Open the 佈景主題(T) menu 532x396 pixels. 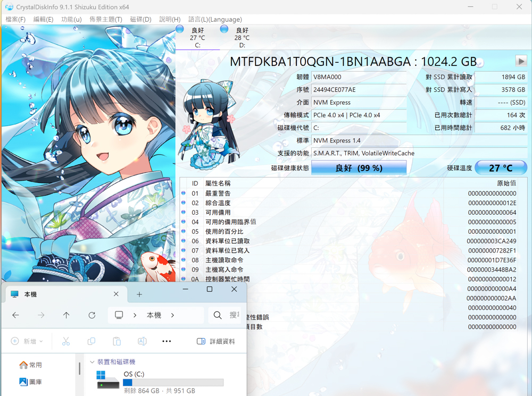tap(106, 19)
